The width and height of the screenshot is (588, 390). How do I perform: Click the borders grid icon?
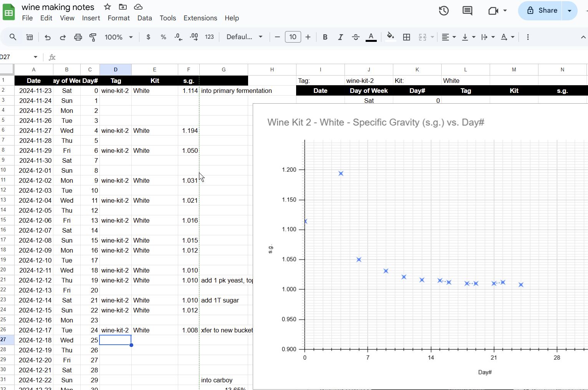point(406,37)
